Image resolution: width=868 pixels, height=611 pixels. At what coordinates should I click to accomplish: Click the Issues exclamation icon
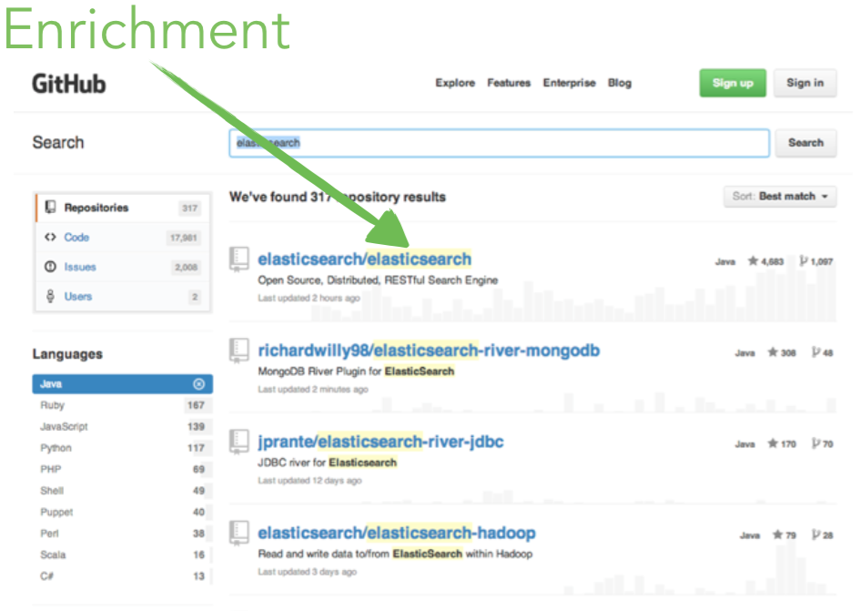tap(50, 267)
